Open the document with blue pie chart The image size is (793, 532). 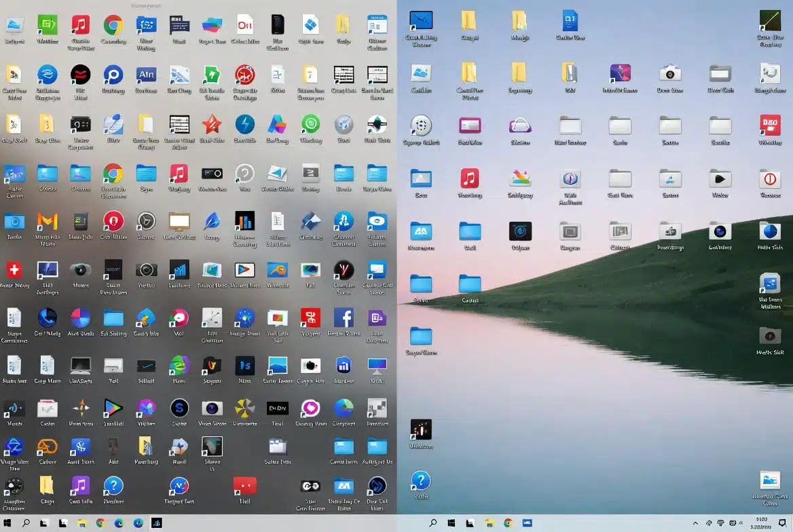tap(770, 231)
